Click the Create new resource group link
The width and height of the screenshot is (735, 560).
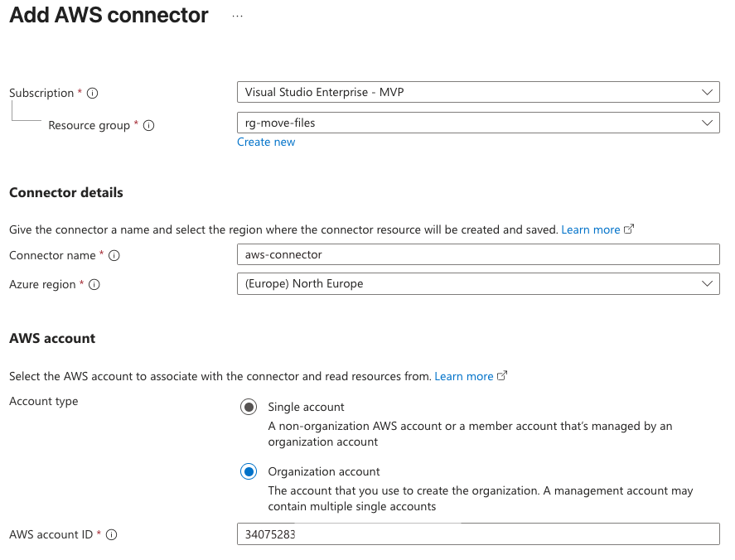266,142
